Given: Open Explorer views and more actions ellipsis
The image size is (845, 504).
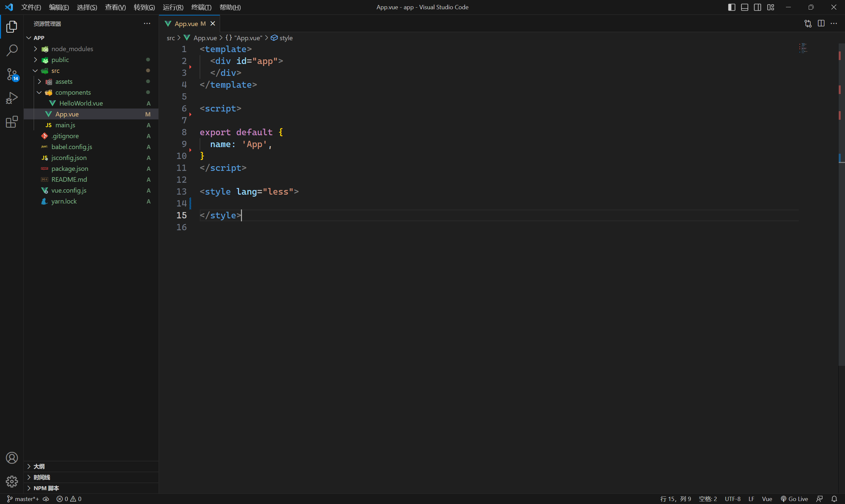Looking at the screenshot, I should pyautogui.click(x=147, y=23).
